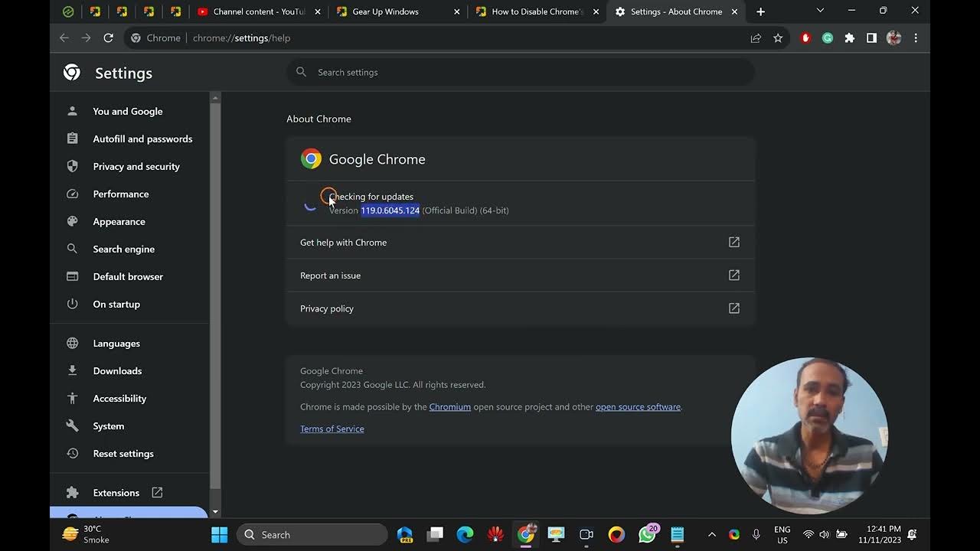Open Chrome three-dot menu
This screenshot has height=551, width=980.
click(x=916, y=37)
